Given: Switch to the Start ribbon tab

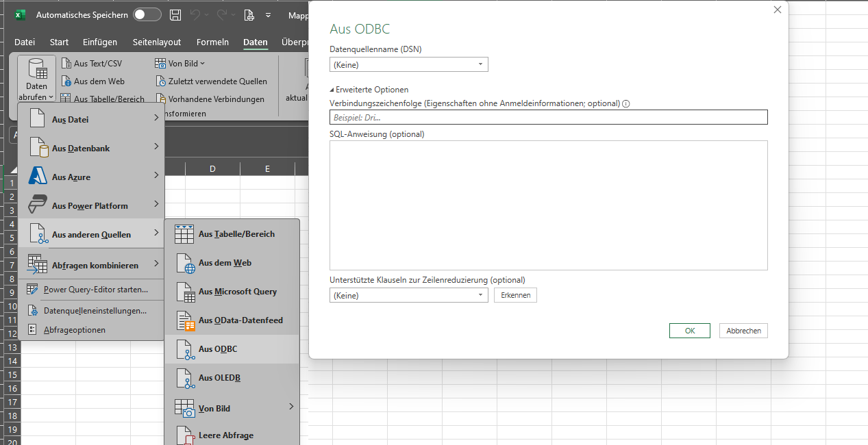Looking at the screenshot, I should pyautogui.click(x=59, y=42).
